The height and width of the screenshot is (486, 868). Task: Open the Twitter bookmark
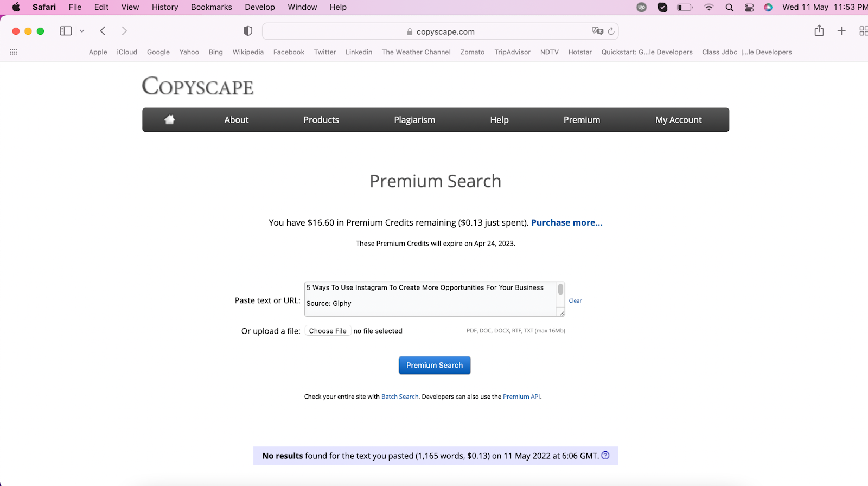[x=325, y=52]
